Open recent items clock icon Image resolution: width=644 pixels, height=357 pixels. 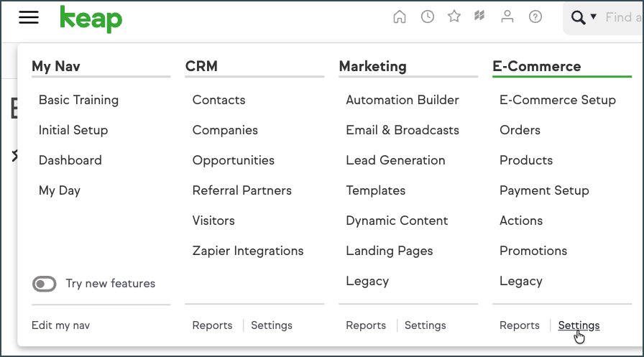(x=428, y=17)
